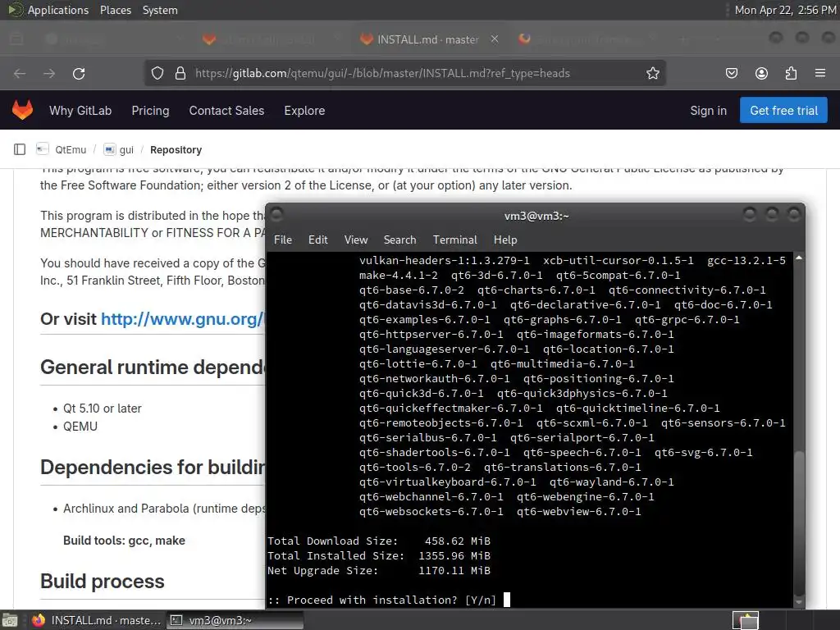The height and width of the screenshot is (630, 840).
Task: Reload the page with the refresh icon
Action: pyautogui.click(x=79, y=73)
